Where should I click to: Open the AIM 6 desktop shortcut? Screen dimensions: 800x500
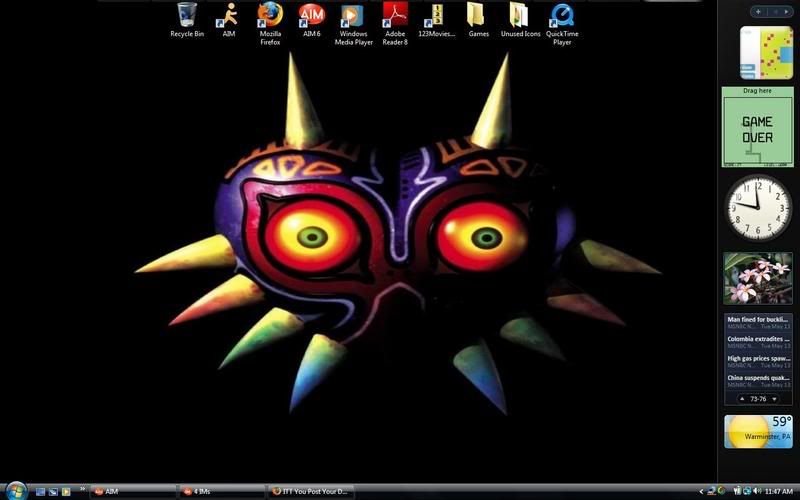click(x=312, y=20)
